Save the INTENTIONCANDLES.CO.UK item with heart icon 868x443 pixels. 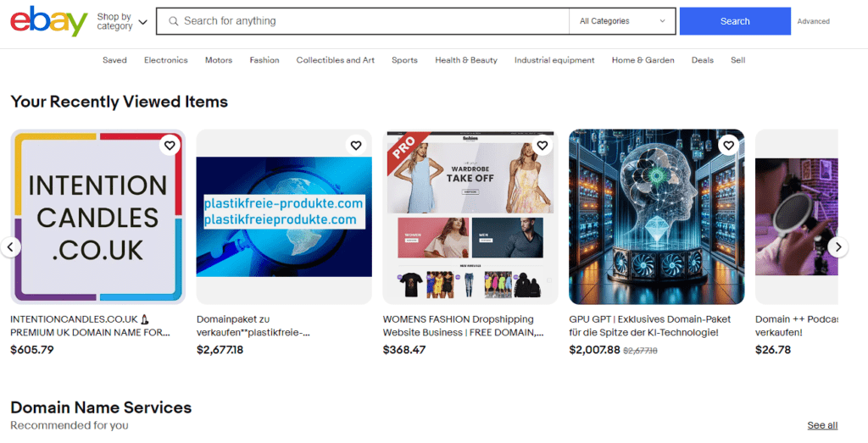(170, 146)
